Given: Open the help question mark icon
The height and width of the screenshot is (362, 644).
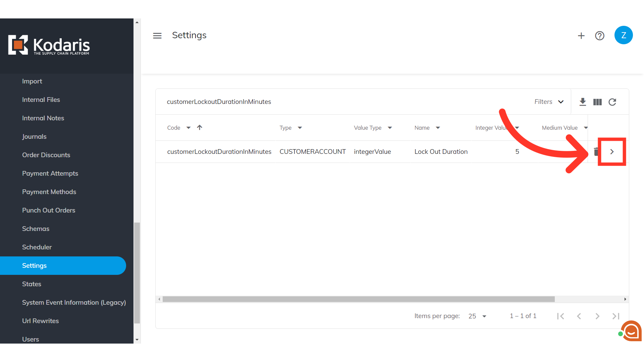Looking at the screenshot, I should [x=599, y=36].
